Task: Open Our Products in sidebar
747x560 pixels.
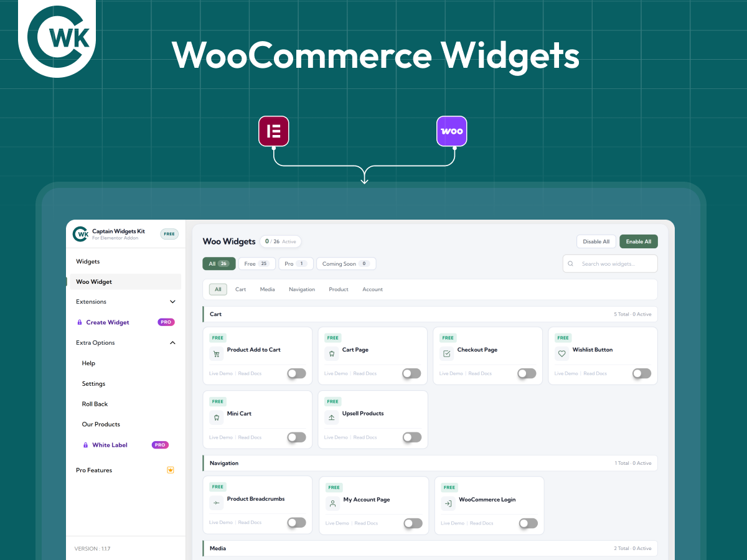Action: (x=101, y=424)
